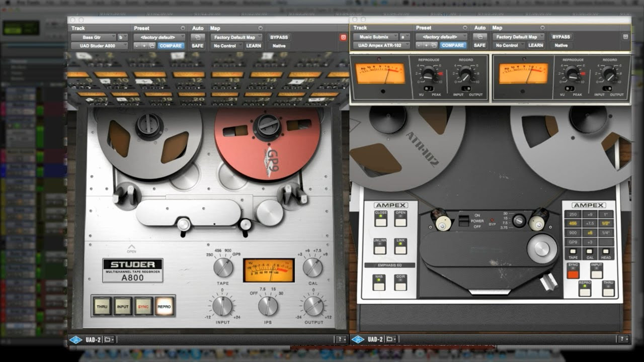The height and width of the screenshot is (362, 644).
Task: Click the UAD logo in Ampex window footer
Action: coord(357,339)
